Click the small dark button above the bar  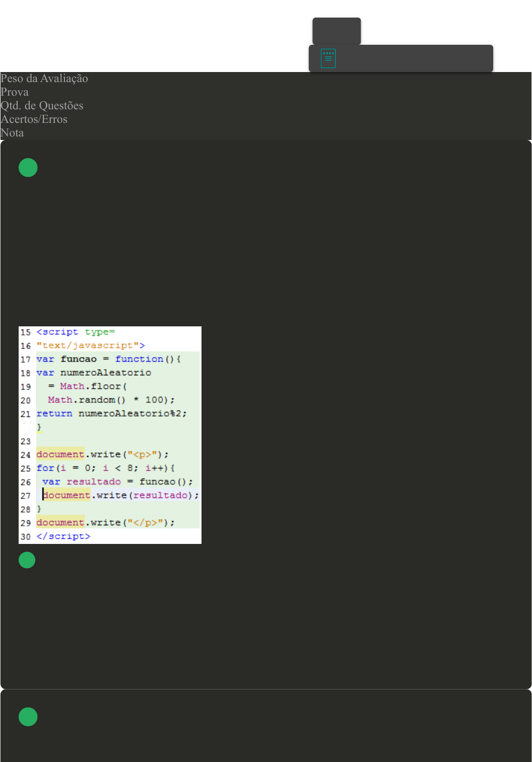pyautogui.click(x=337, y=31)
